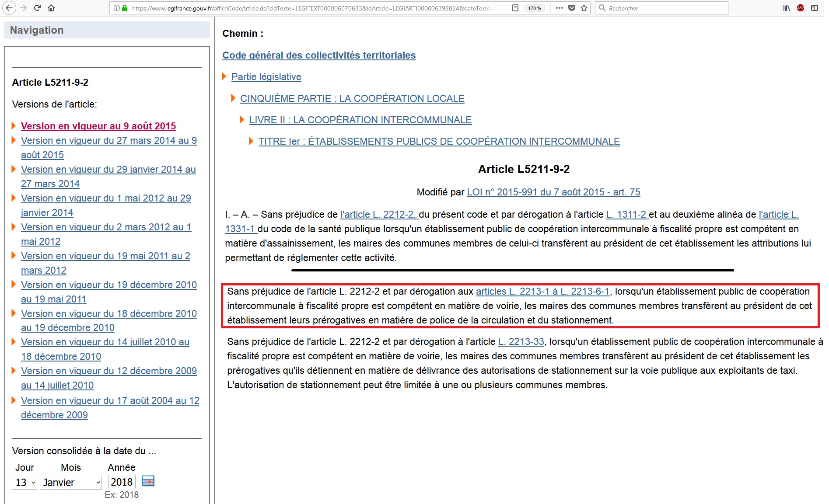Open the Mois month dropdown
The image size is (829, 504).
coord(71,482)
